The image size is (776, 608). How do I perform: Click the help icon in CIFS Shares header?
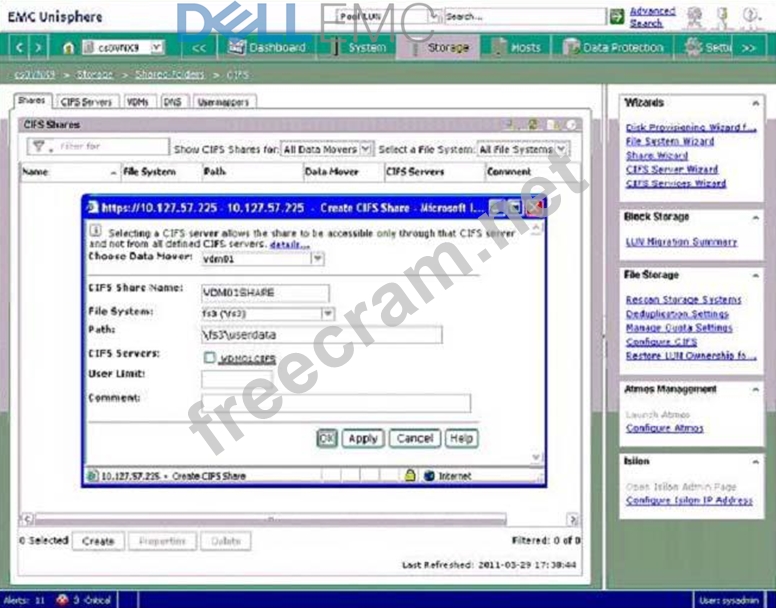pyautogui.click(x=571, y=125)
